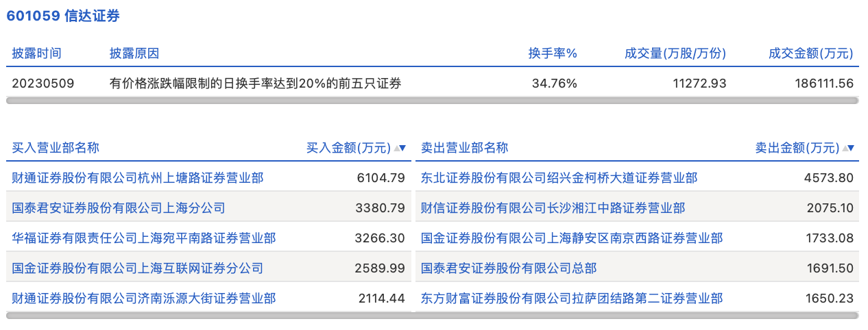Click the 披露时间 20230509 date cell
This screenshot has width=868, height=330.
pos(43,84)
